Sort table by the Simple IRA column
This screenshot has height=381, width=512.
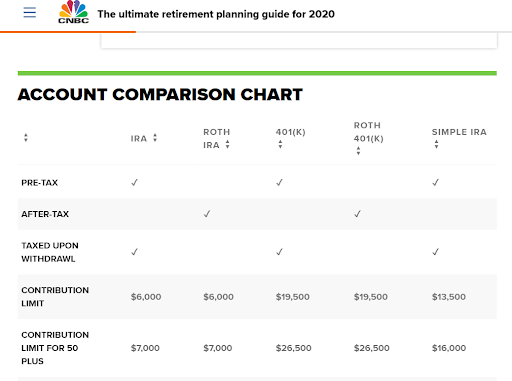436,144
